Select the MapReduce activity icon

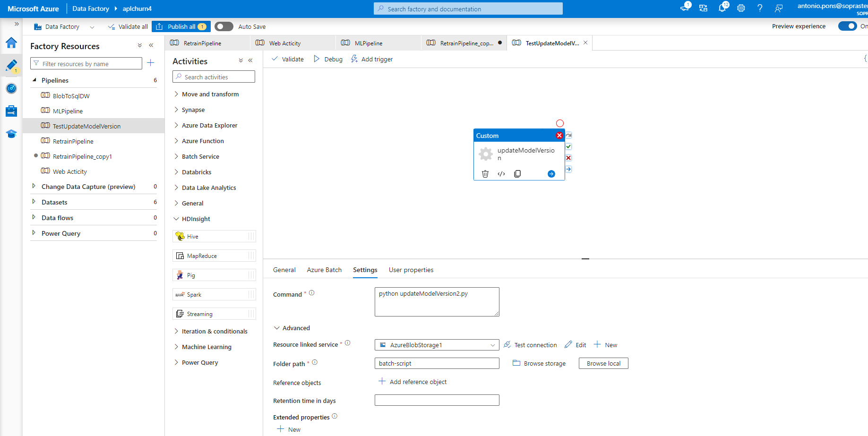point(180,255)
